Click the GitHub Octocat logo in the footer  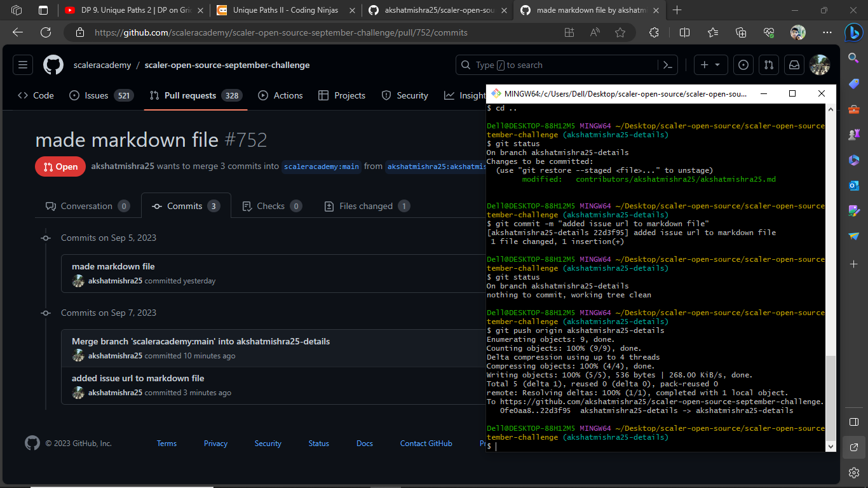pos(32,443)
